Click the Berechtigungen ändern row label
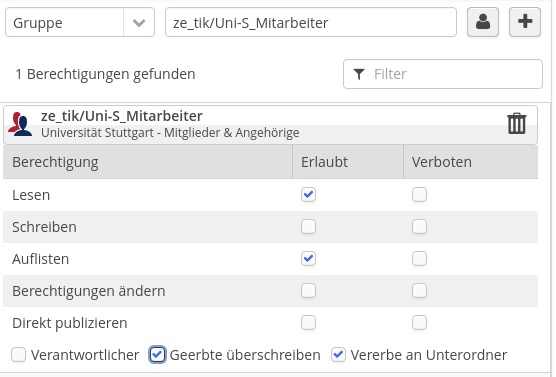Viewport: 556px width, 377px height. (x=89, y=291)
